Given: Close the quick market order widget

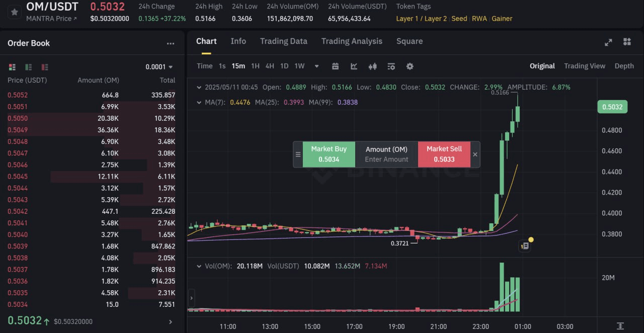Looking at the screenshot, I should [475, 154].
